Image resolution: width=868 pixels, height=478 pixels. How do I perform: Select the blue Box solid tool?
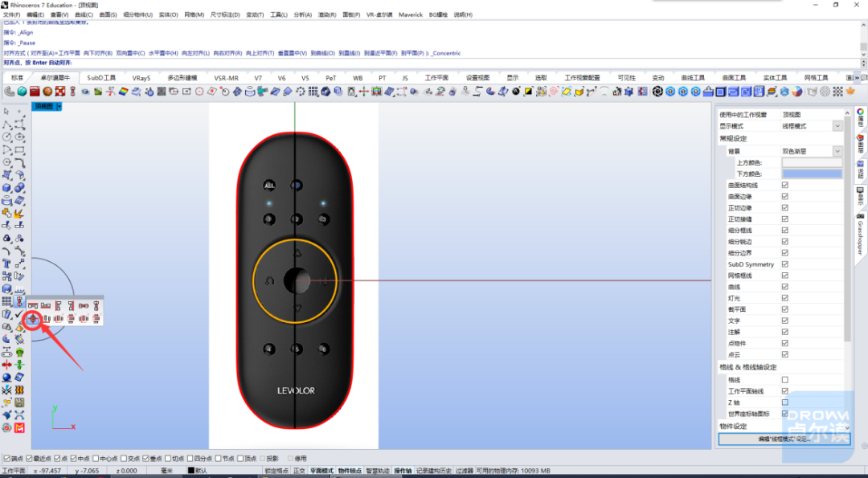[x=6, y=187]
